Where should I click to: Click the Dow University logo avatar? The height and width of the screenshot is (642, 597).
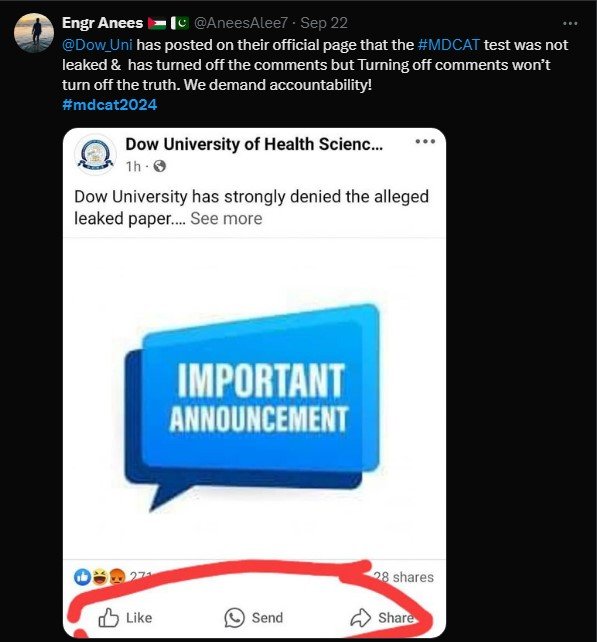point(95,155)
